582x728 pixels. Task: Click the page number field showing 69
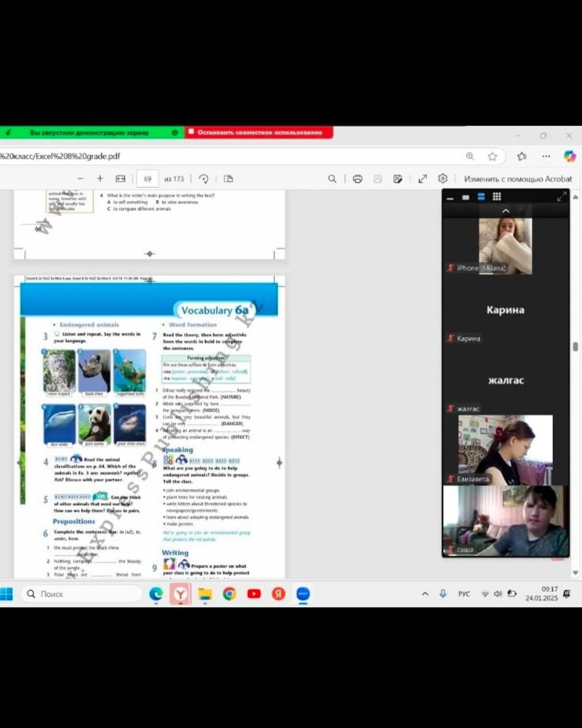click(148, 179)
